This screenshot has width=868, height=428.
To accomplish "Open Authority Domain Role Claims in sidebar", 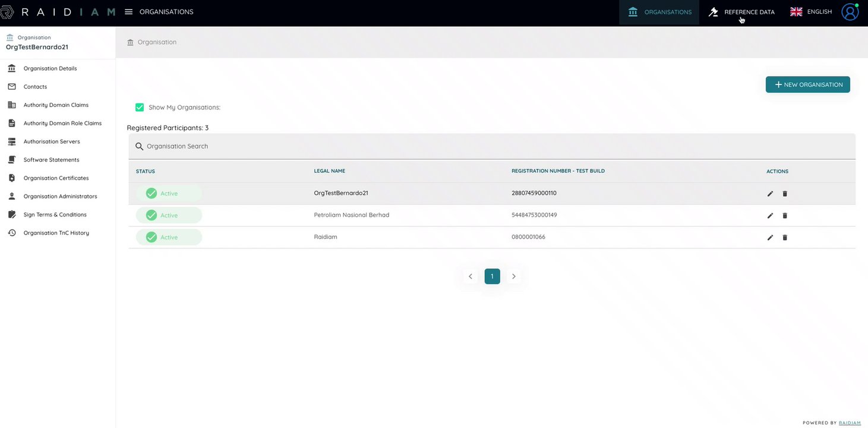I will click(62, 123).
